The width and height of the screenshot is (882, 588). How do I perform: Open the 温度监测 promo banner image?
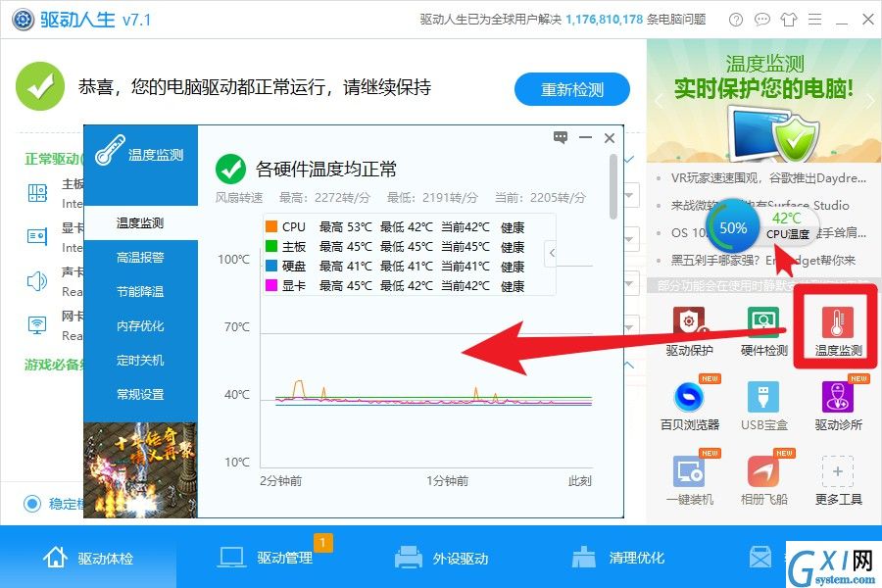click(x=763, y=101)
